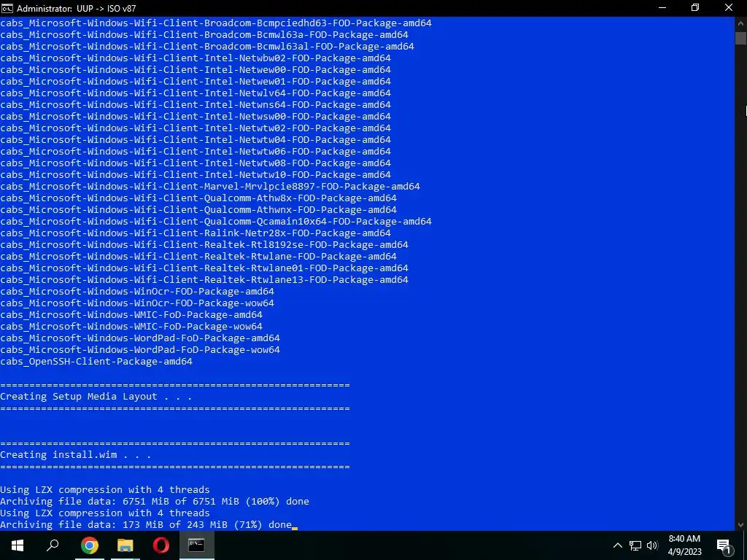Click the Realtek-Rtl8192se package line
The height and width of the screenshot is (560, 747).
204,245
